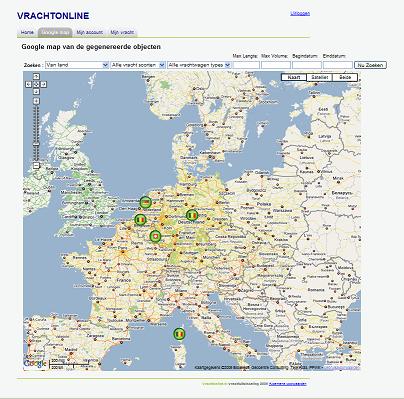
Task: Open the Algemene voorwaarden footer link
Action: (x=288, y=384)
